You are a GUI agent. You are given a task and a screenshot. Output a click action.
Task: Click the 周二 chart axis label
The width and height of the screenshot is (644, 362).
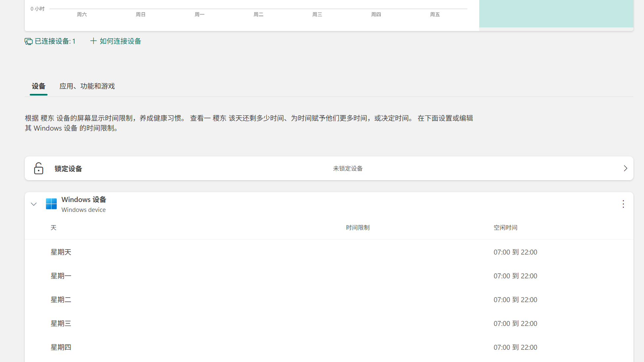[x=258, y=14]
